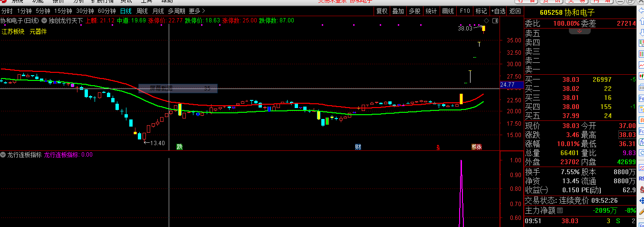Click the 元器件 industry tag
This screenshot has height=227, width=644.
click(38, 32)
